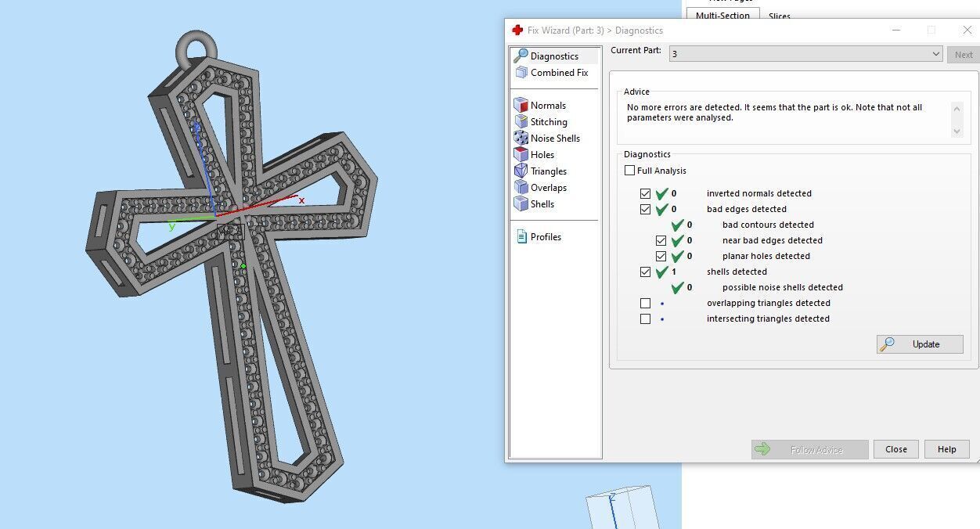Click the red cross Fix Wizard icon
Image resolution: width=980 pixels, height=529 pixels.
517,30
